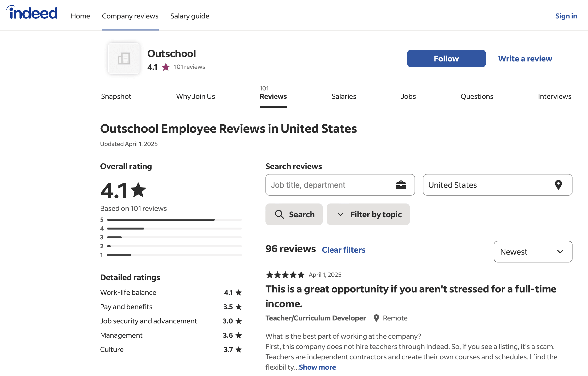Go to Home in the navigation bar

[x=80, y=16]
